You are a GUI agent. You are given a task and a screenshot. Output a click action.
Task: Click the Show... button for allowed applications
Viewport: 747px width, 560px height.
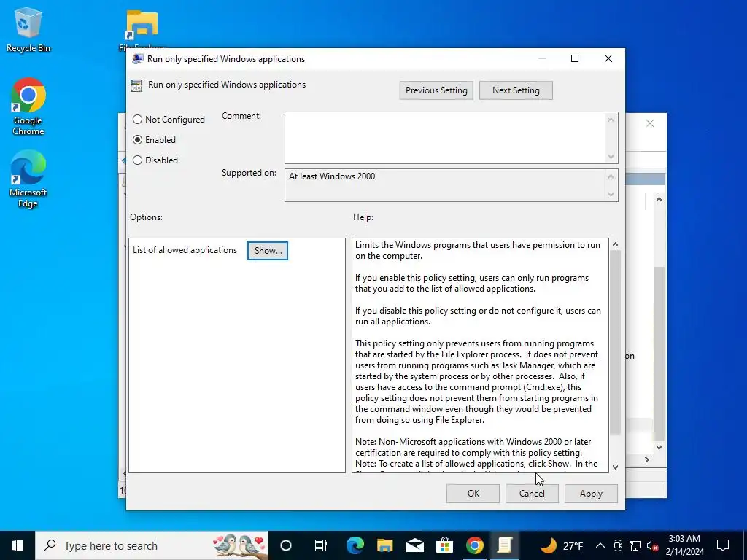point(268,251)
